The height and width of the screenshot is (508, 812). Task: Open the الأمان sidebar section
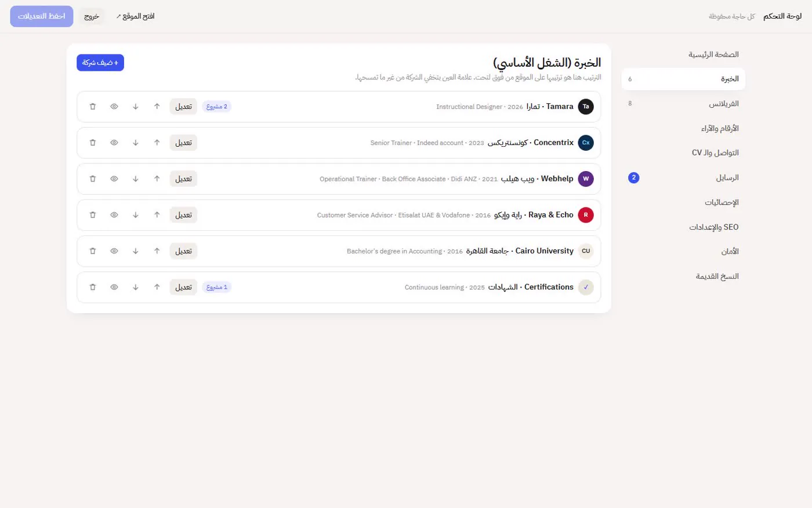click(683, 252)
